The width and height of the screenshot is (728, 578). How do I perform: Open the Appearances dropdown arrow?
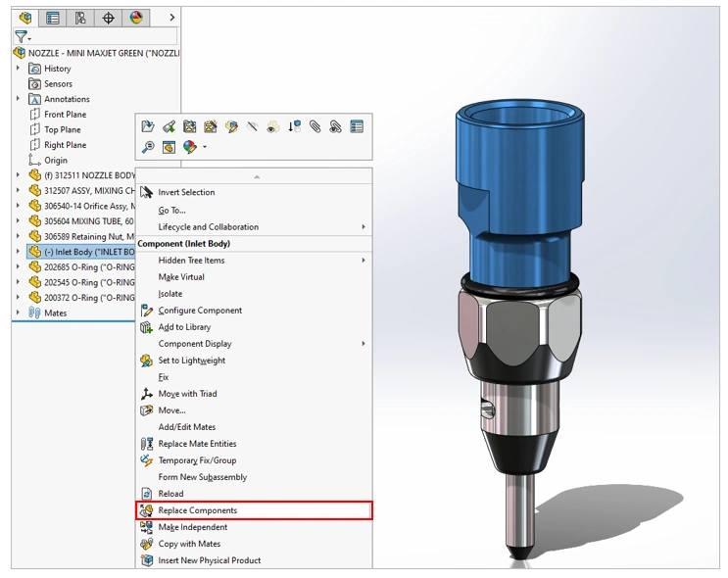(x=204, y=147)
